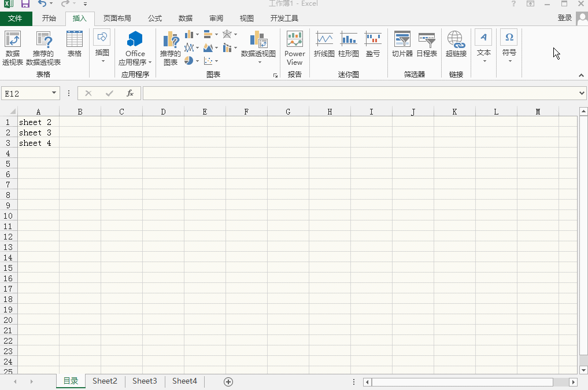Viewport: 588px width, 390px height.
Task: Open PivotChart (数据透视图) button
Action: coord(258,47)
